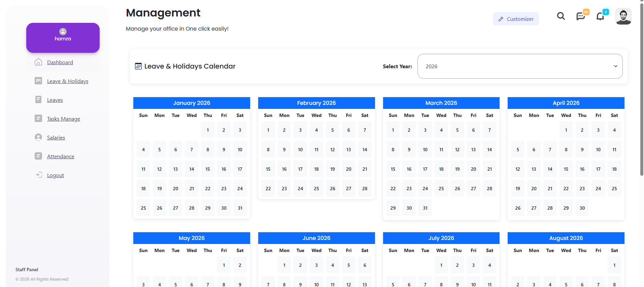
Task: Click the page vertical scrollbar
Action: [642, 89]
